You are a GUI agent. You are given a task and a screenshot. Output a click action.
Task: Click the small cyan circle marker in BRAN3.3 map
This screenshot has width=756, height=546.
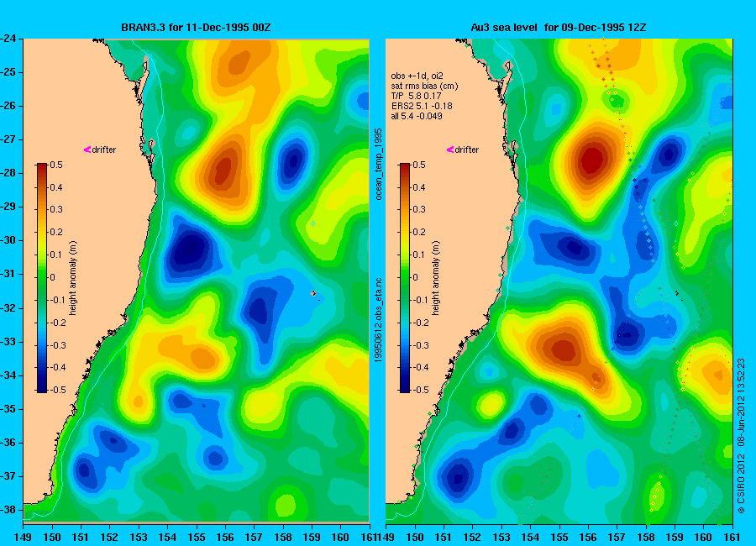[x=313, y=223]
